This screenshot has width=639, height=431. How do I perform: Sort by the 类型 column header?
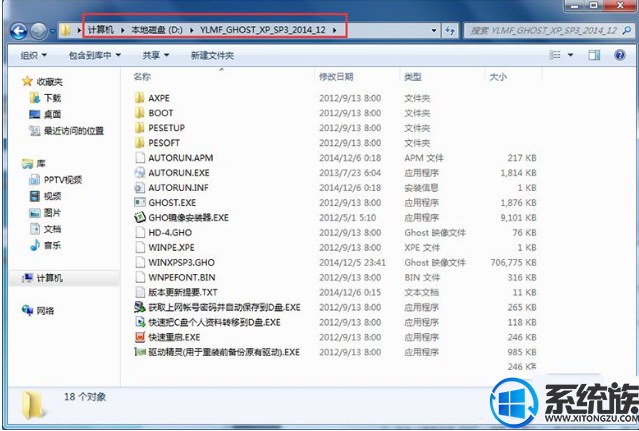click(x=413, y=76)
